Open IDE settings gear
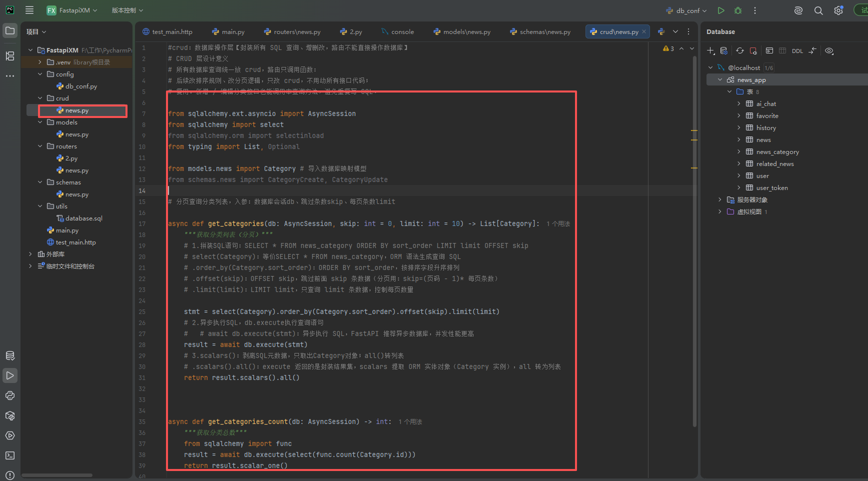The height and width of the screenshot is (481, 868). pos(838,10)
